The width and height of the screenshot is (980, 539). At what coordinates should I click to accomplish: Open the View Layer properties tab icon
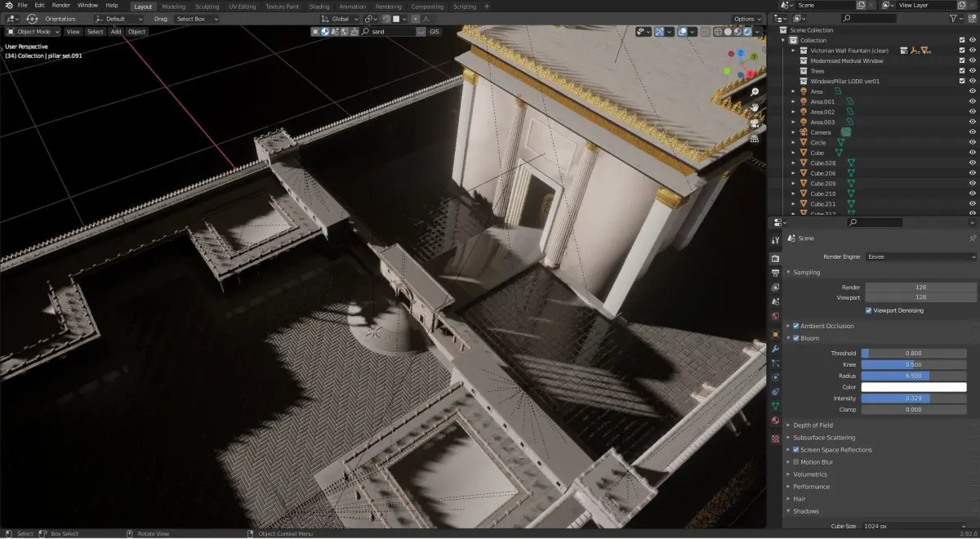click(775, 287)
